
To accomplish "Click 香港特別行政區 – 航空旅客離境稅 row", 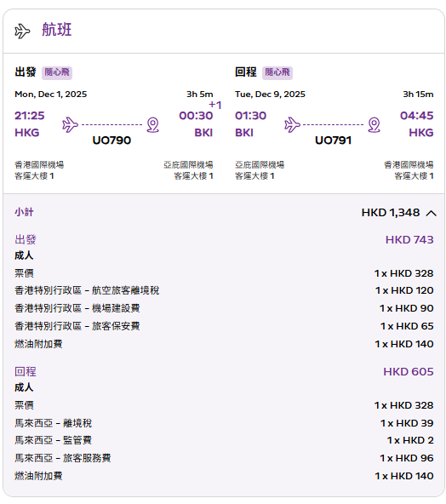I will click(224, 290).
